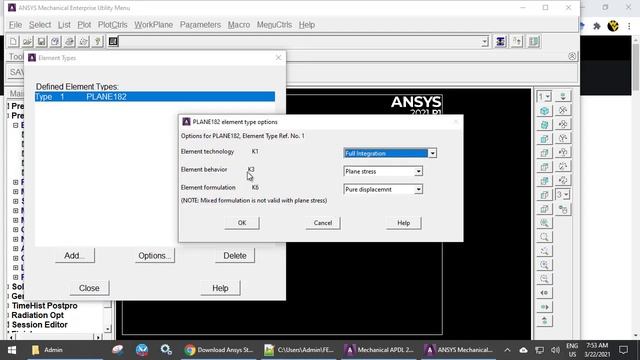Open the Macro menu

pyautogui.click(x=239, y=25)
